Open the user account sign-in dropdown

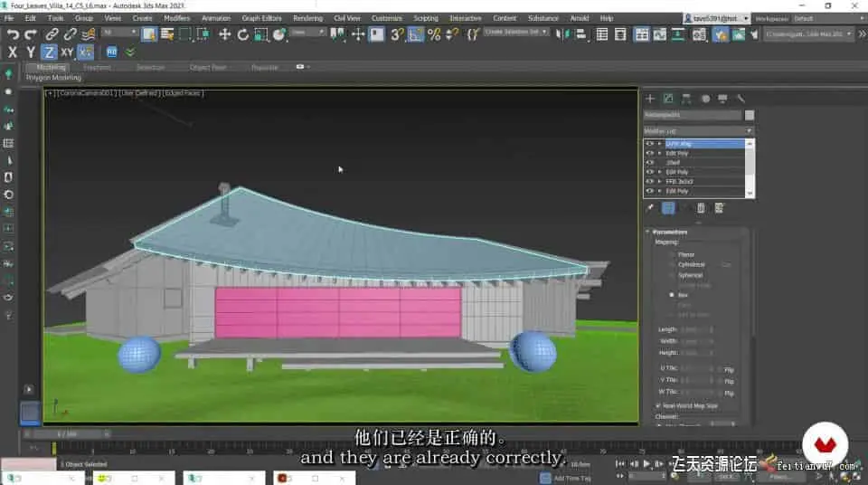717,18
